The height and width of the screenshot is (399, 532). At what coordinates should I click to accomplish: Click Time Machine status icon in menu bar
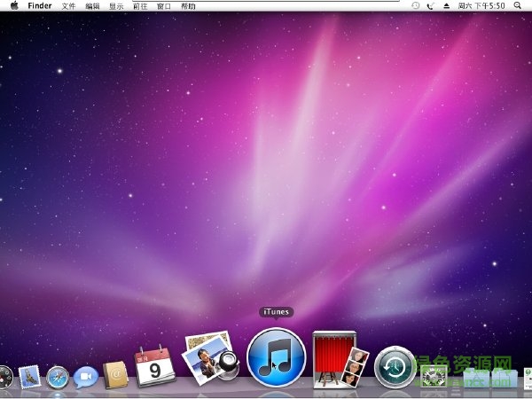pyautogui.click(x=416, y=5)
